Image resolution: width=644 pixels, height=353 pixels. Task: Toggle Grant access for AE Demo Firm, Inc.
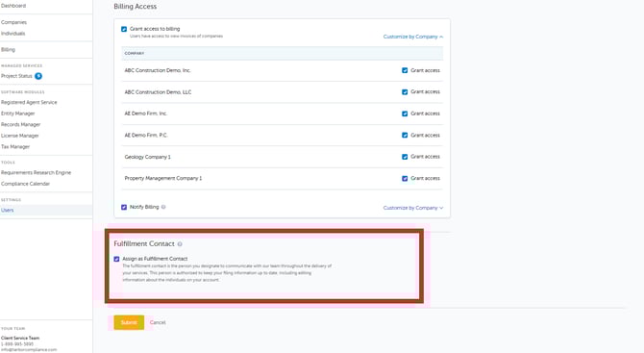tap(405, 113)
